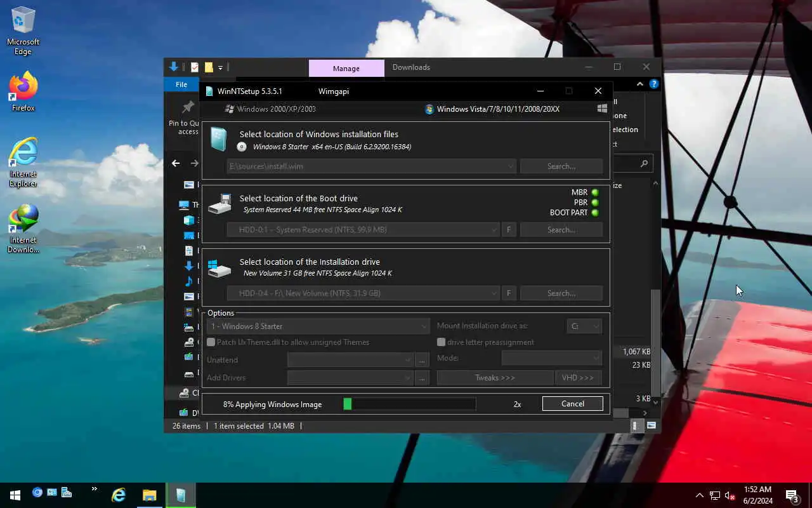Image resolution: width=812 pixels, height=508 pixels.
Task: Switch to Windows 2000/XP/2003 tab
Action: 270,109
